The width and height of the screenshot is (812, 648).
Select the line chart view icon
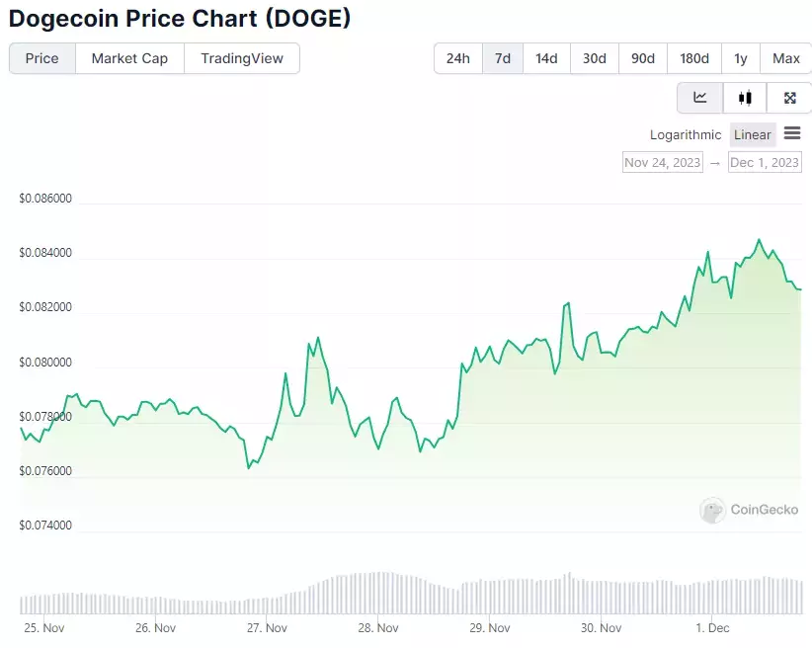(700, 98)
